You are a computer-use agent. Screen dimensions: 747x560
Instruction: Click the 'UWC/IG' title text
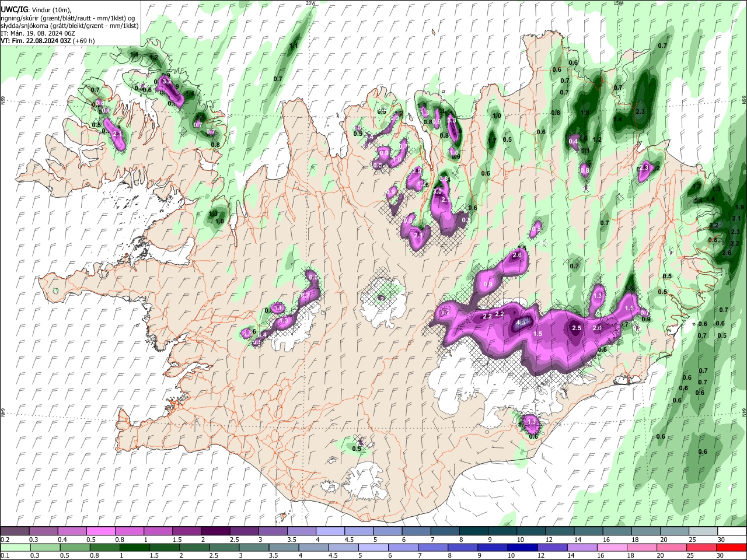pyautogui.click(x=14, y=10)
